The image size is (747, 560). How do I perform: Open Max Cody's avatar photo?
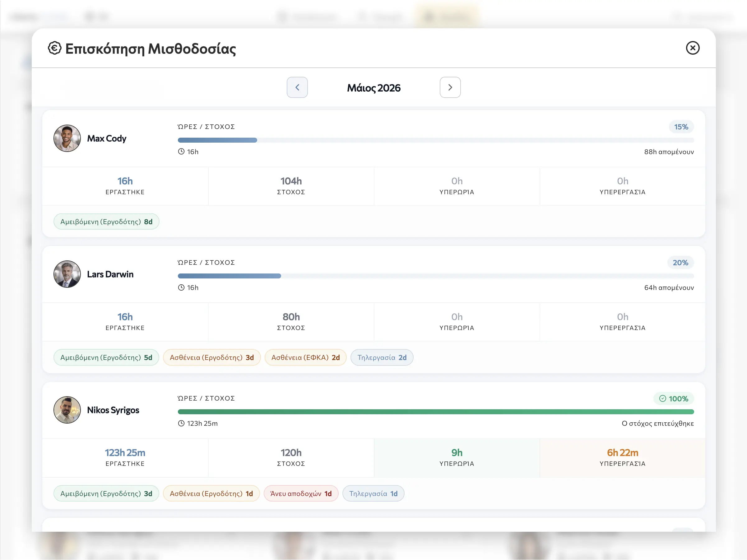point(67,138)
